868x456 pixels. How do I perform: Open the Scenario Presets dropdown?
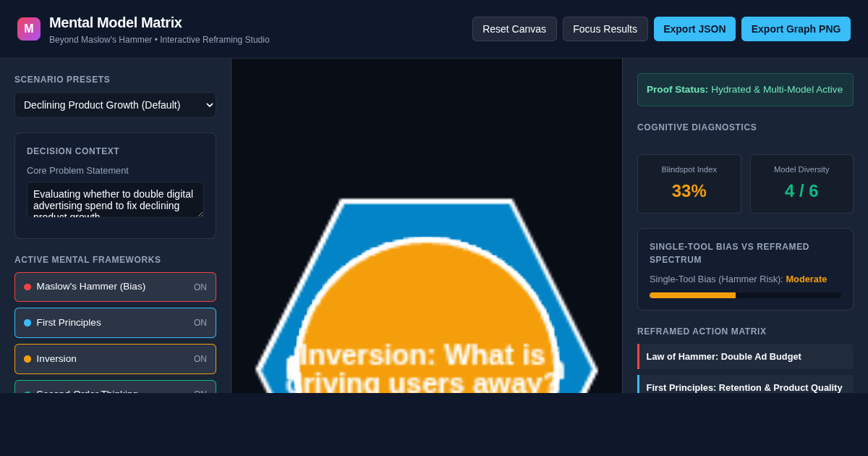tap(115, 105)
